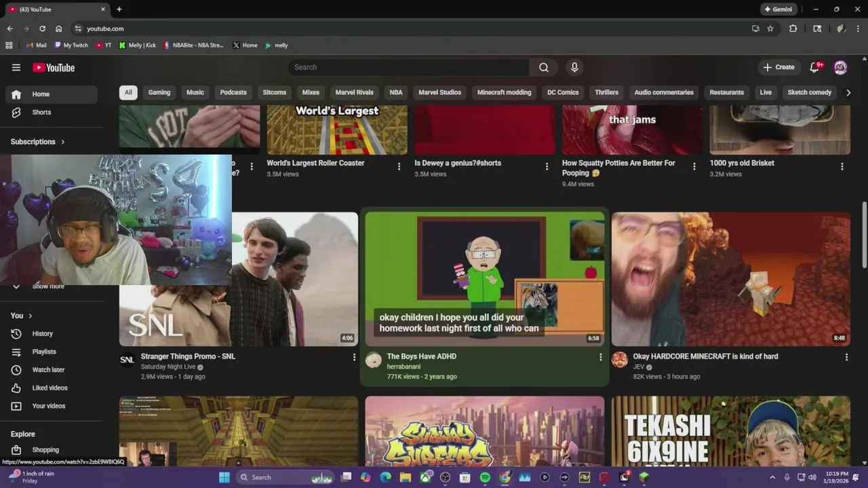Expand Show more subscriptions
The width and height of the screenshot is (868, 488).
(x=52, y=286)
